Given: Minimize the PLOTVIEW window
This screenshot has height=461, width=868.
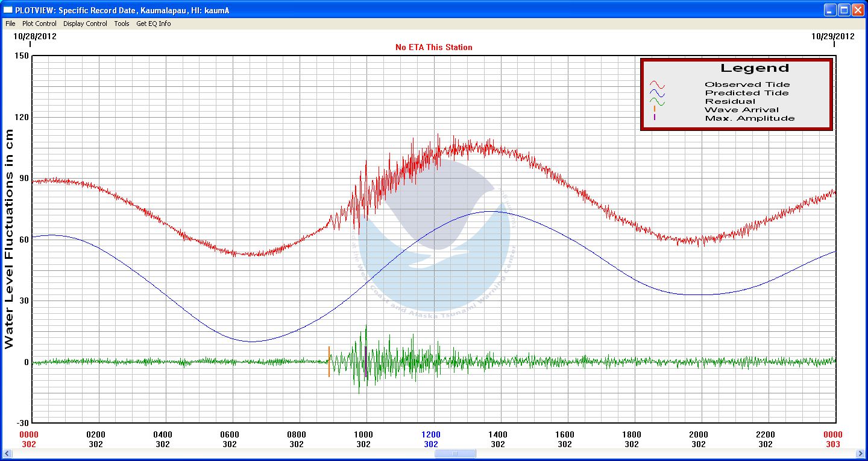Looking at the screenshot, I should click(x=831, y=10).
